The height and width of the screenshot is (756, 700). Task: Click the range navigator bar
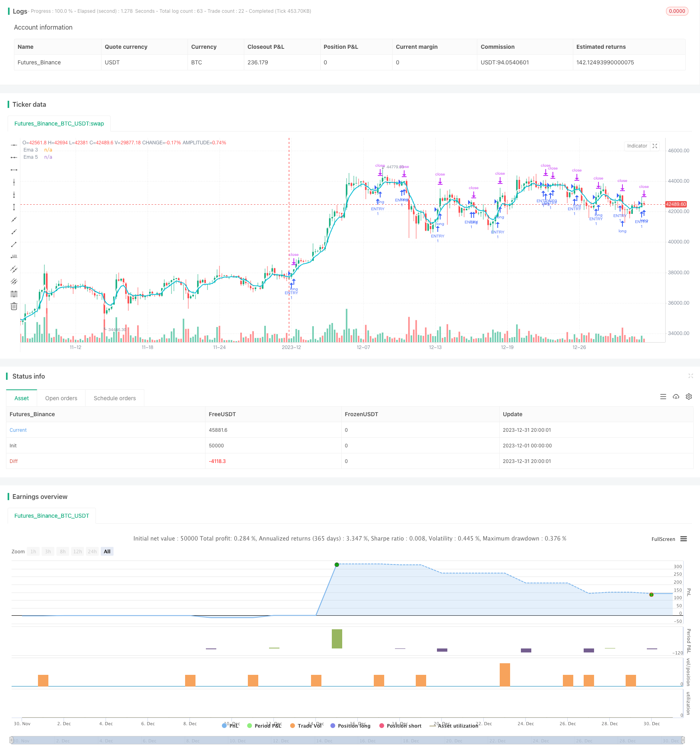click(347, 740)
